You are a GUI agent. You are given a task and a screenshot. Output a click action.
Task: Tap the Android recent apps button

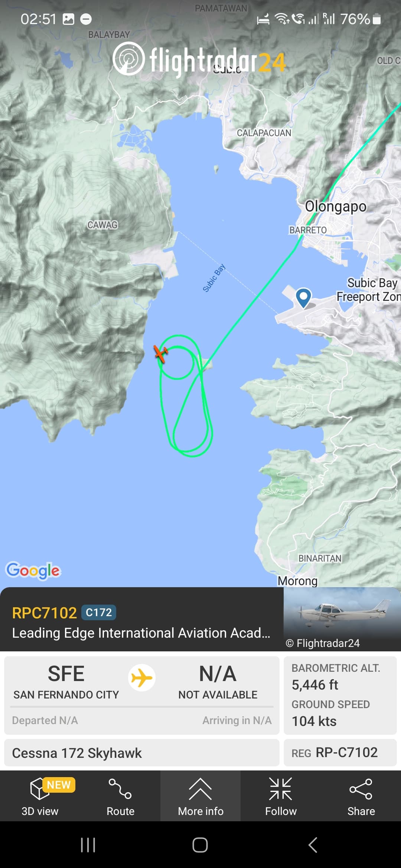click(x=88, y=845)
